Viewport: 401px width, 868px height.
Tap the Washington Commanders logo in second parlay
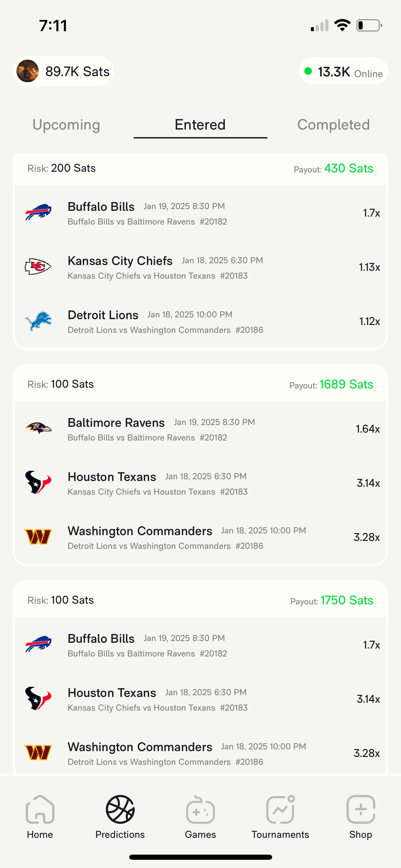pos(38,537)
